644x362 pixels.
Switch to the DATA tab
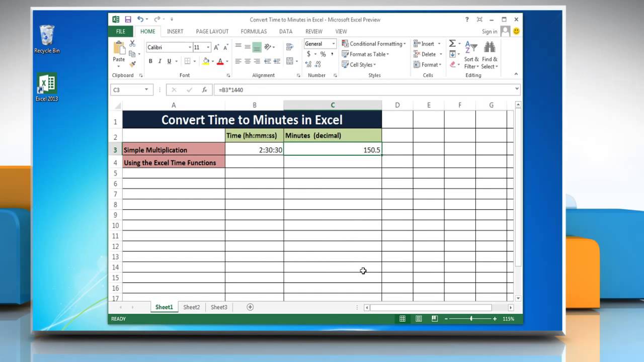[286, 31]
